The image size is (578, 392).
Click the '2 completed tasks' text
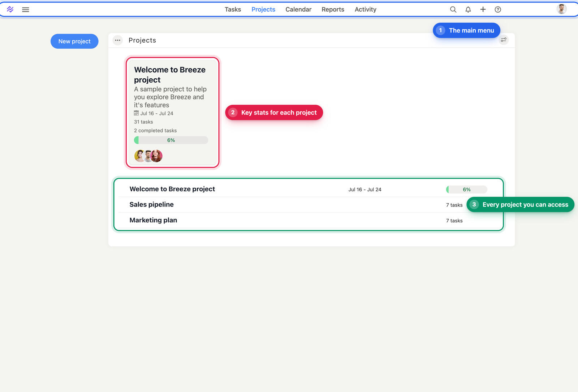point(155,131)
